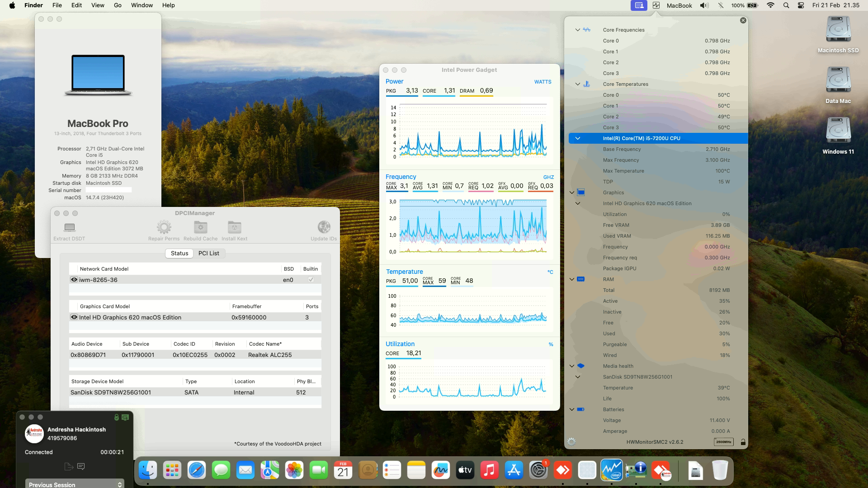This screenshot has width=868, height=488.
Task: Open Go menu in menu bar
Action: [x=118, y=5]
